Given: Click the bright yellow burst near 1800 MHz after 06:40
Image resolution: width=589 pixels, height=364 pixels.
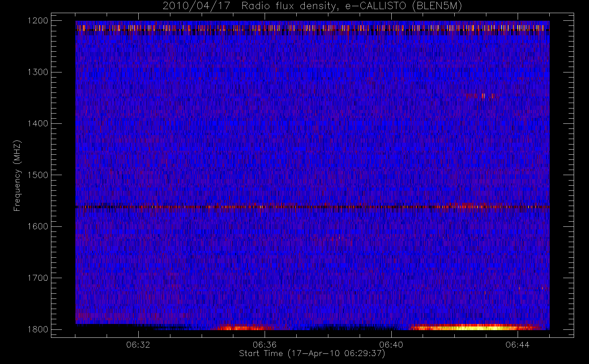Looking at the screenshot, I should pos(475,327).
